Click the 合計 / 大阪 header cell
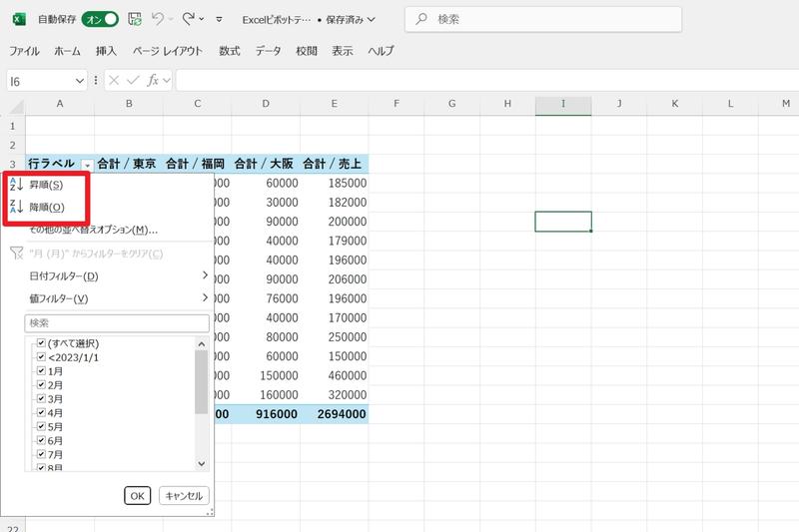799x532 pixels. pos(266,164)
